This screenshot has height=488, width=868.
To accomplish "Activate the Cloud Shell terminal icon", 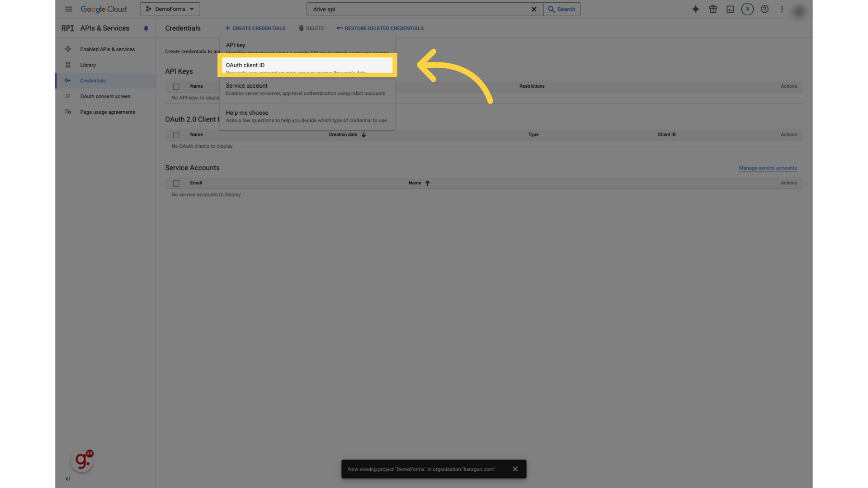I will 730,9.
